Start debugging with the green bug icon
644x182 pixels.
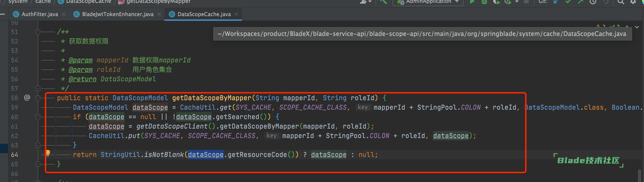484,2
